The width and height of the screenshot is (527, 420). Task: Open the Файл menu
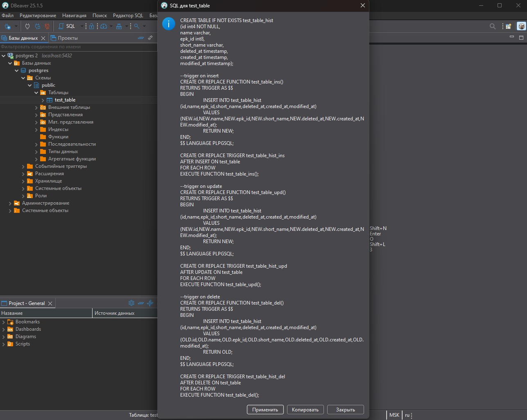point(7,16)
